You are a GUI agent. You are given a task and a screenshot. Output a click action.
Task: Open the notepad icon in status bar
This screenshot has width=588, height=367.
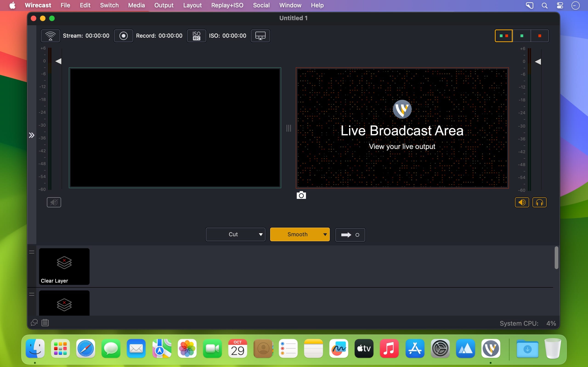45,323
